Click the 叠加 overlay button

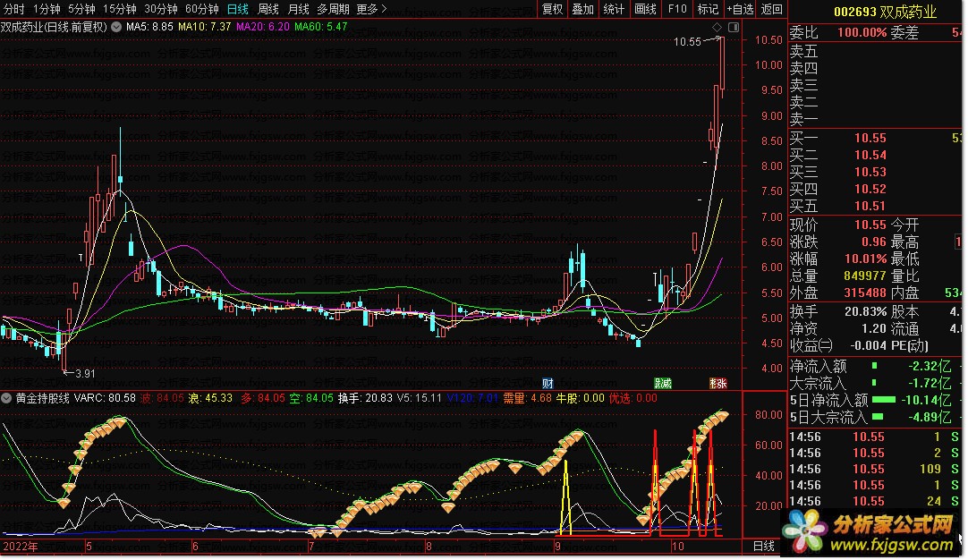click(582, 9)
